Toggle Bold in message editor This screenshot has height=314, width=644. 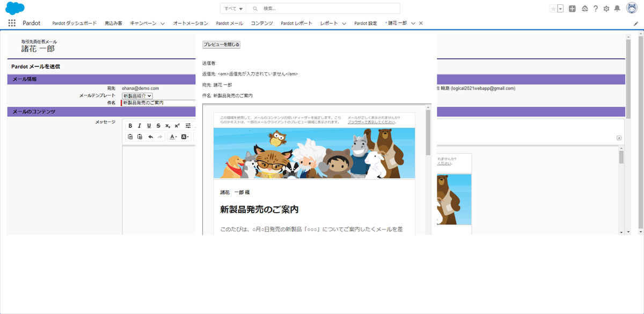coord(130,125)
